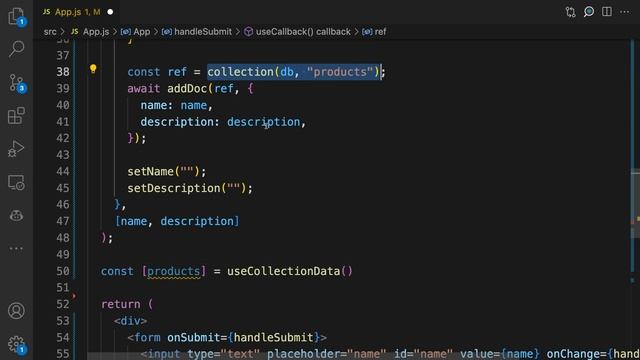Click the search-preview icon in editor toolbar
The image size is (640, 360).
pyautogui.click(x=589, y=12)
